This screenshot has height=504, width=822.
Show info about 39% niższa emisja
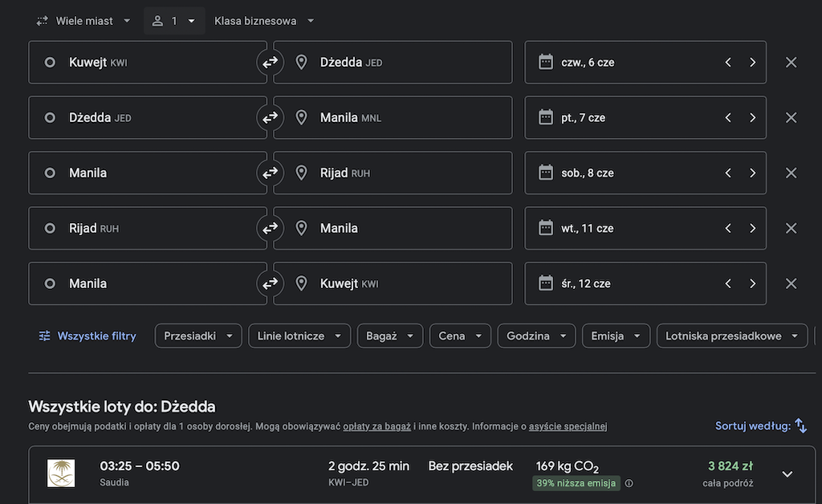[x=629, y=483]
